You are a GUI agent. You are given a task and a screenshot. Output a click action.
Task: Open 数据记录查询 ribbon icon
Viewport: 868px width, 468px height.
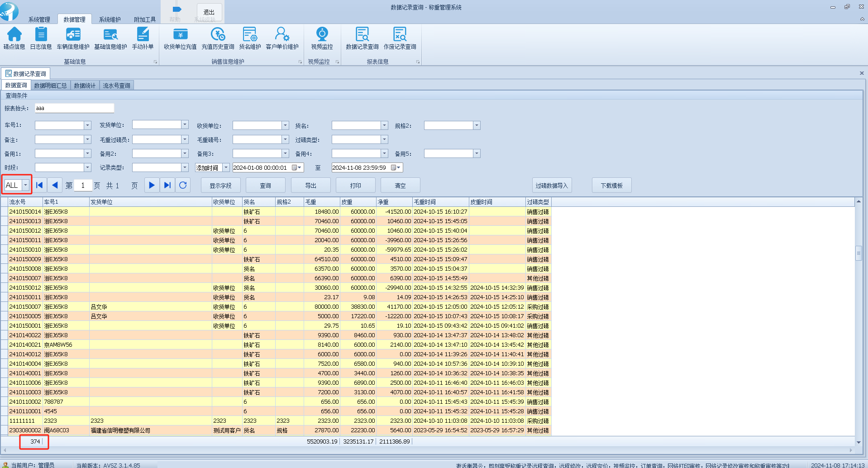tap(362, 38)
